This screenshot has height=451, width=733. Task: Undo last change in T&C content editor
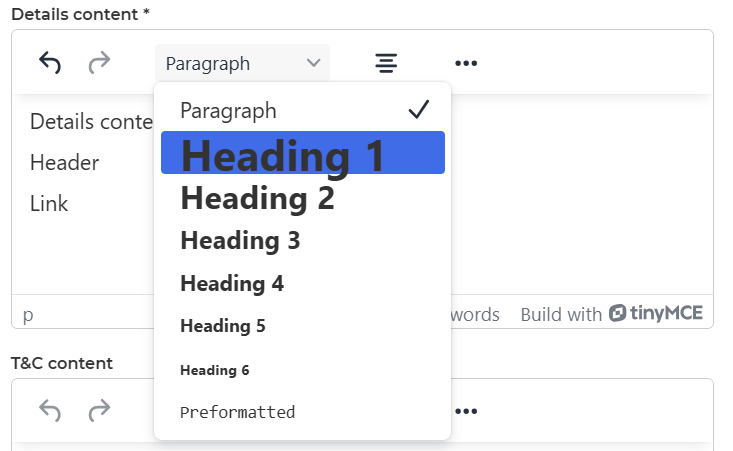point(50,411)
